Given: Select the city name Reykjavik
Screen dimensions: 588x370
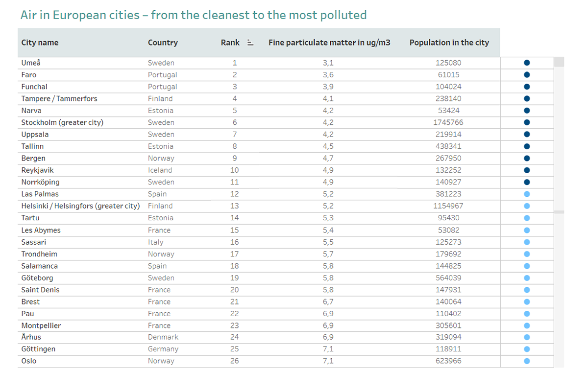Looking at the screenshot, I should (37, 170).
